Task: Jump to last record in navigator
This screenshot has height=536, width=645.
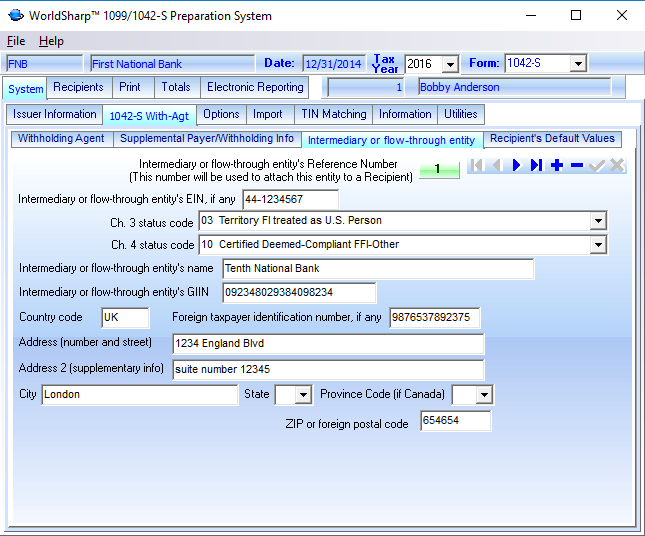Action: (536, 166)
